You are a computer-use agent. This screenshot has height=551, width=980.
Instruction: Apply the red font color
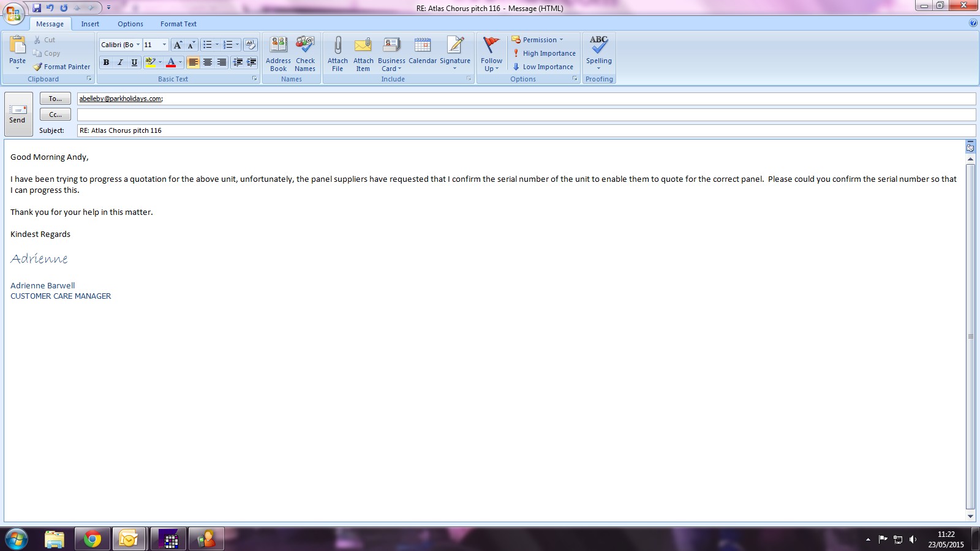pyautogui.click(x=171, y=62)
